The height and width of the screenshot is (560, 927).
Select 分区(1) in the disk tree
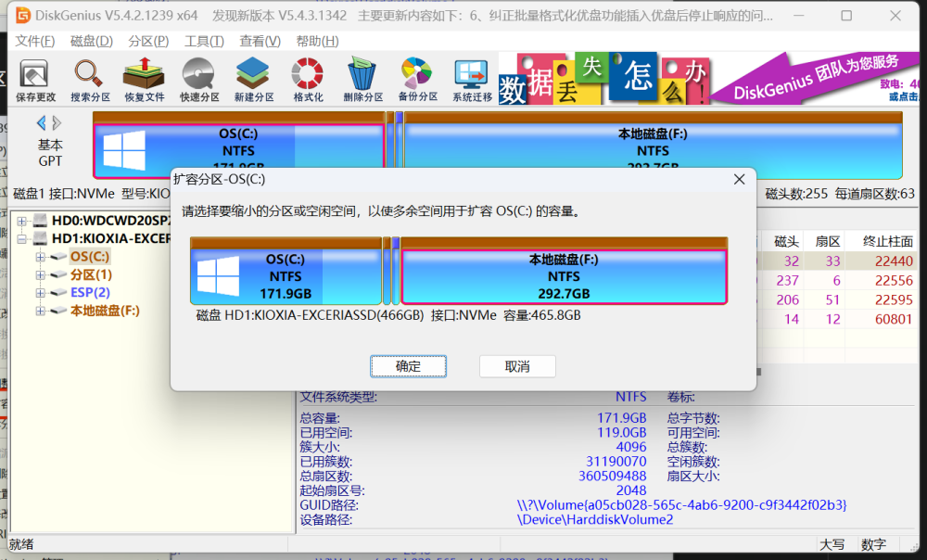pos(91,275)
